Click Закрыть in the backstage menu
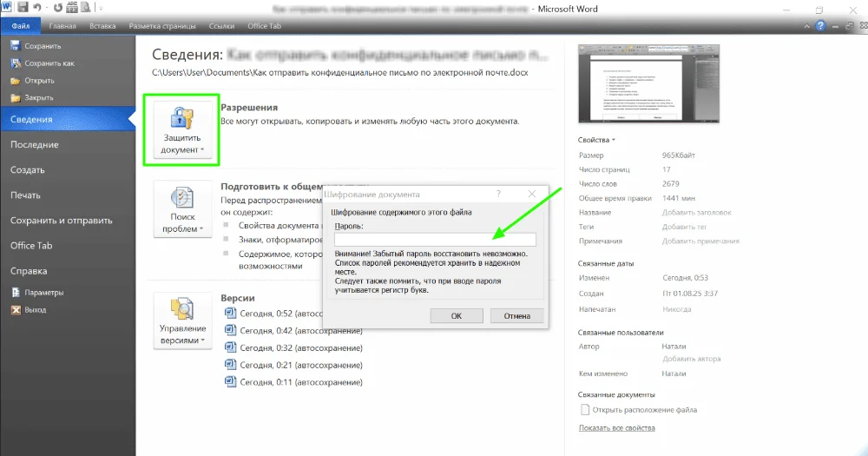Viewport: 868px width, 456px height. tap(32, 97)
